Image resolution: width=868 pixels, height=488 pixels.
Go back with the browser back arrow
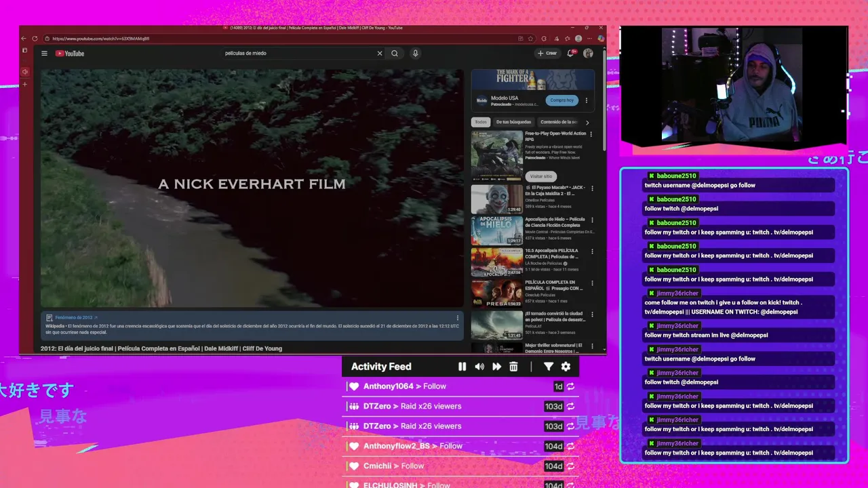coord(24,39)
